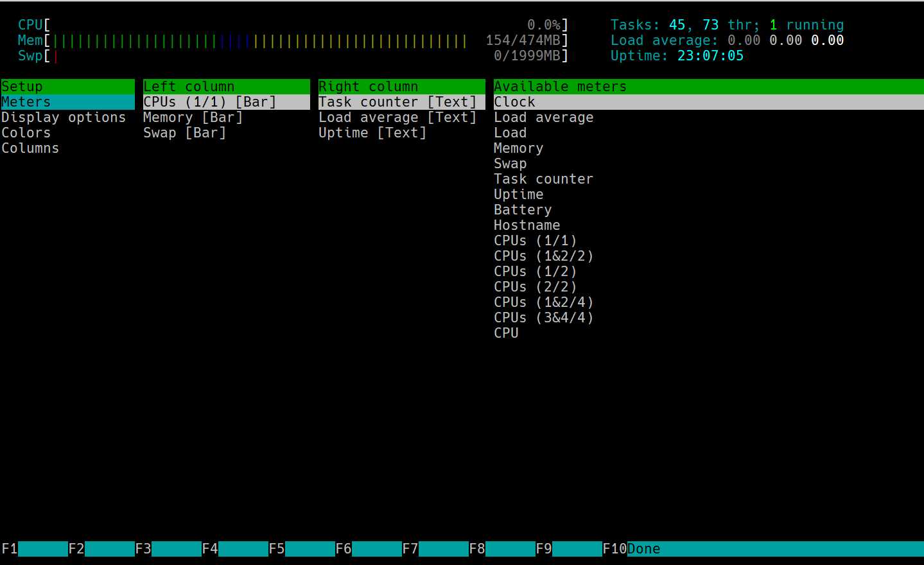Image resolution: width=924 pixels, height=565 pixels.
Task: Click the F4 function key label
Action: pos(209,549)
